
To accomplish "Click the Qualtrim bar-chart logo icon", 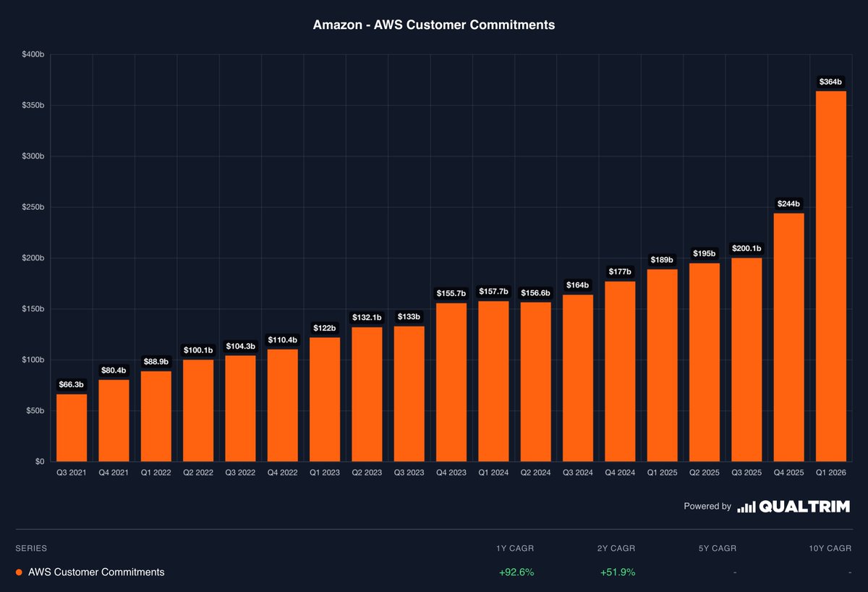I will (746, 507).
